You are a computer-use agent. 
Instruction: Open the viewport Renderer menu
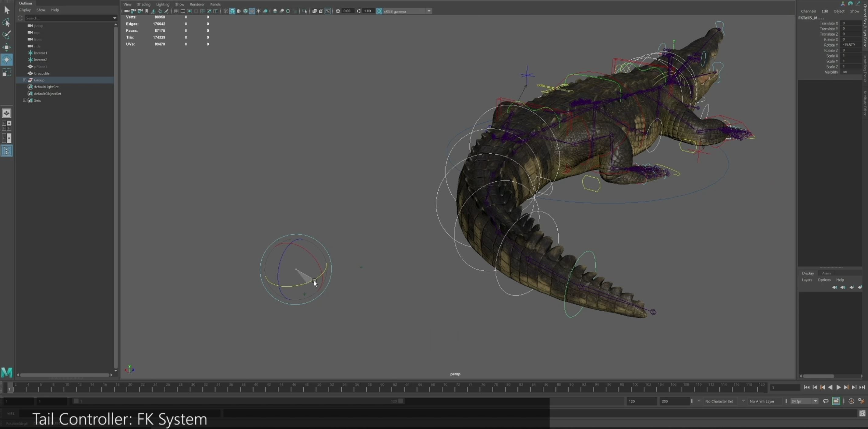click(x=197, y=4)
